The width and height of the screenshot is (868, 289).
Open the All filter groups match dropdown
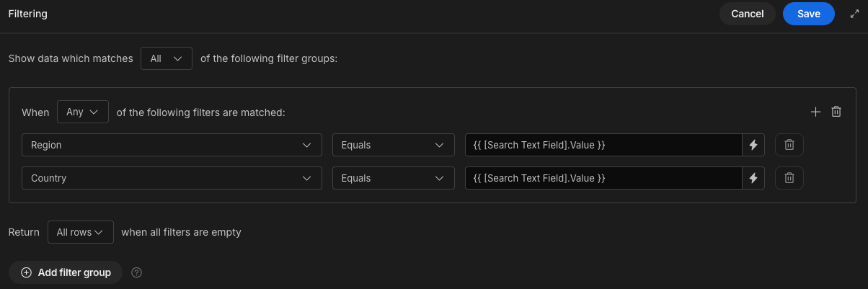[167, 58]
